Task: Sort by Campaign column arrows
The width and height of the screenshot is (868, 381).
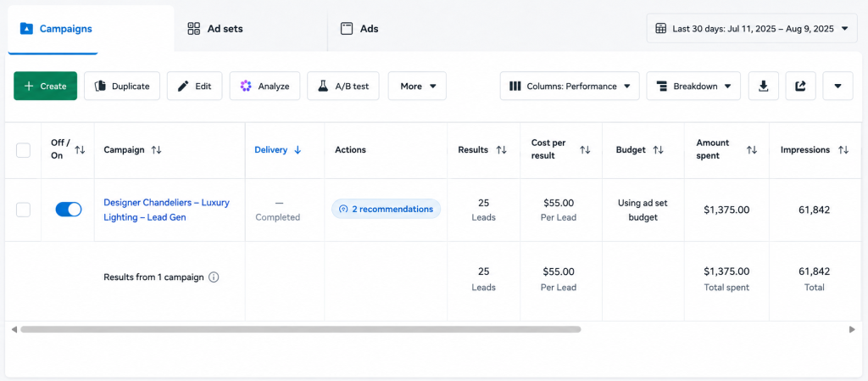Action: (x=156, y=150)
